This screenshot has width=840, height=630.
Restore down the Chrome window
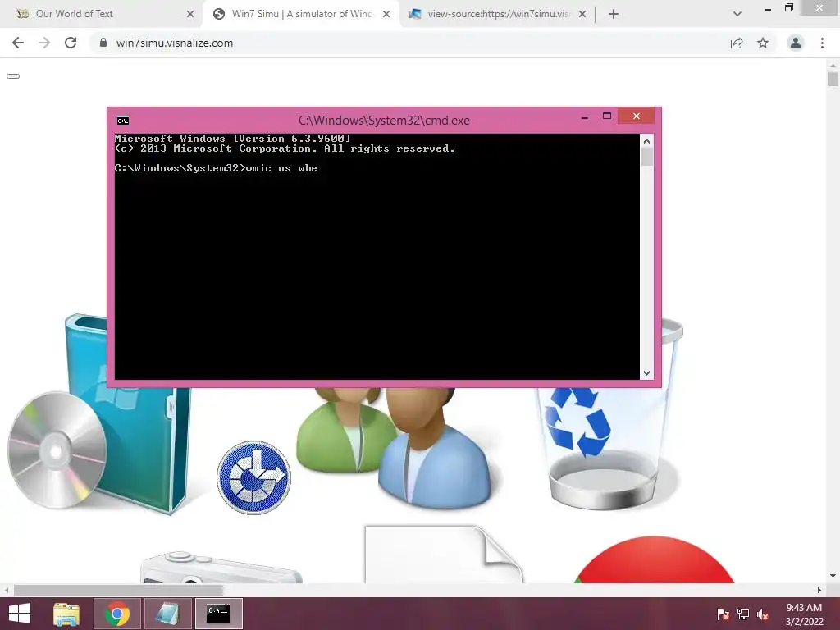[788, 8]
